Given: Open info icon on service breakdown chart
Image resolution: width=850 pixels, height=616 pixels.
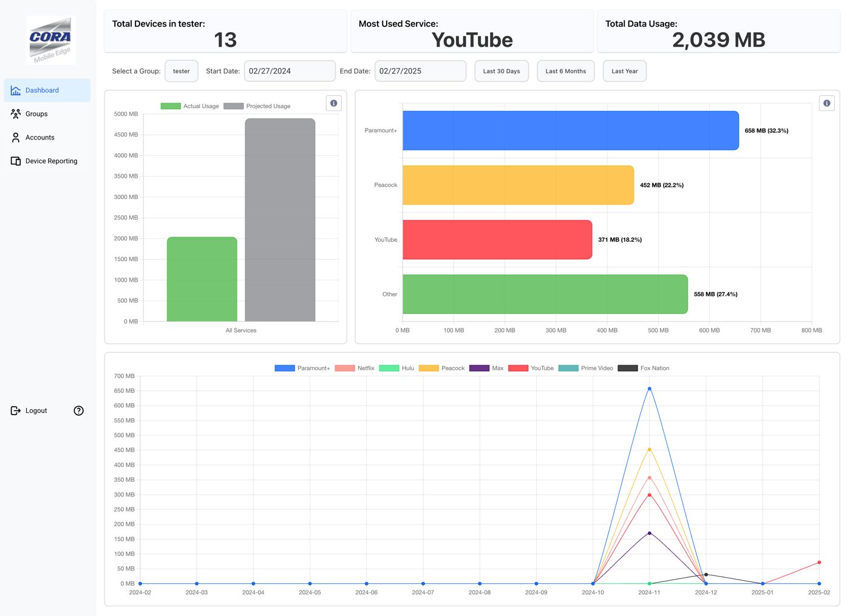Looking at the screenshot, I should pos(827,103).
